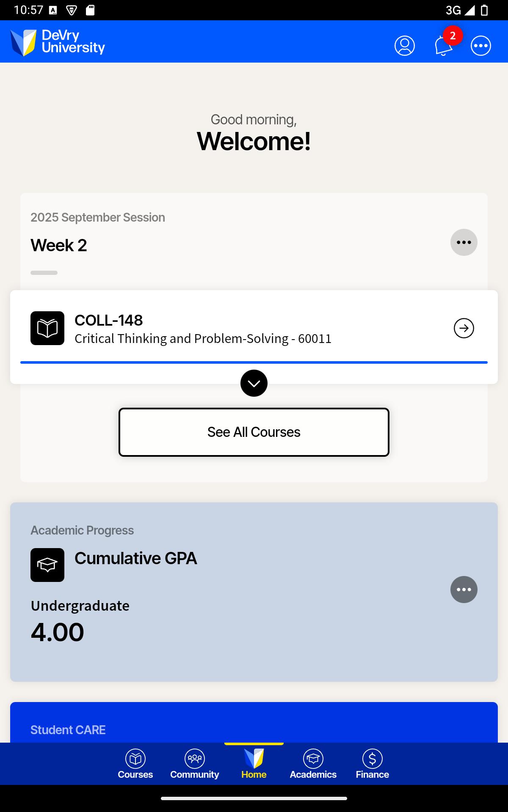Switch to the Finance tab
The height and width of the screenshot is (812, 508).
[x=373, y=764]
